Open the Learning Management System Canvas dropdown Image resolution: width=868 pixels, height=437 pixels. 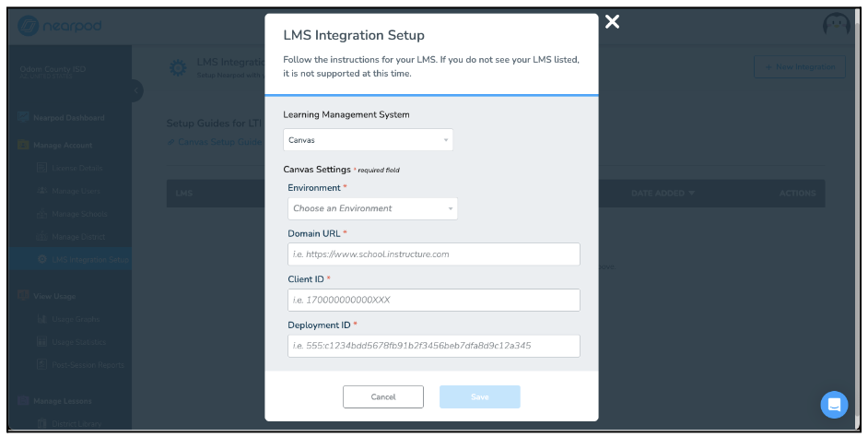coord(368,140)
